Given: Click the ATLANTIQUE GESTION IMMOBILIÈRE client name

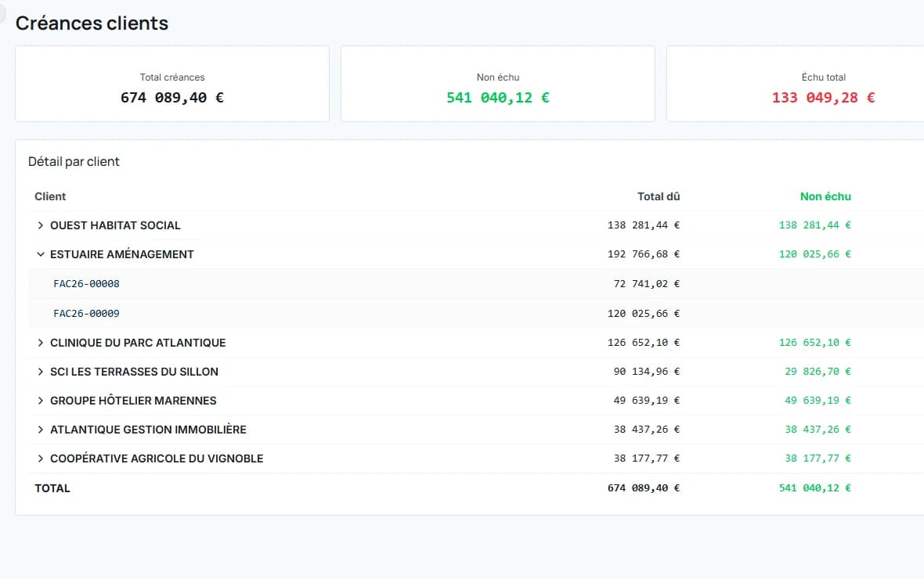Looking at the screenshot, I should point(148,430).
